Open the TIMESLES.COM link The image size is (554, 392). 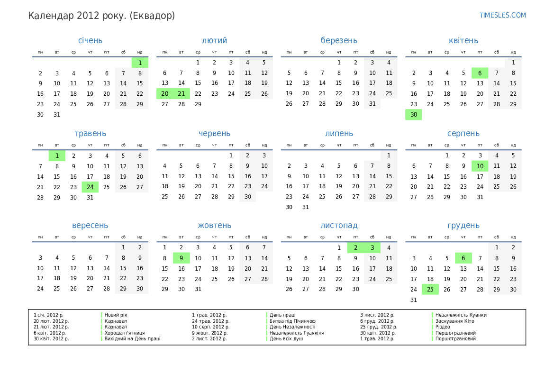pos(502,15)
